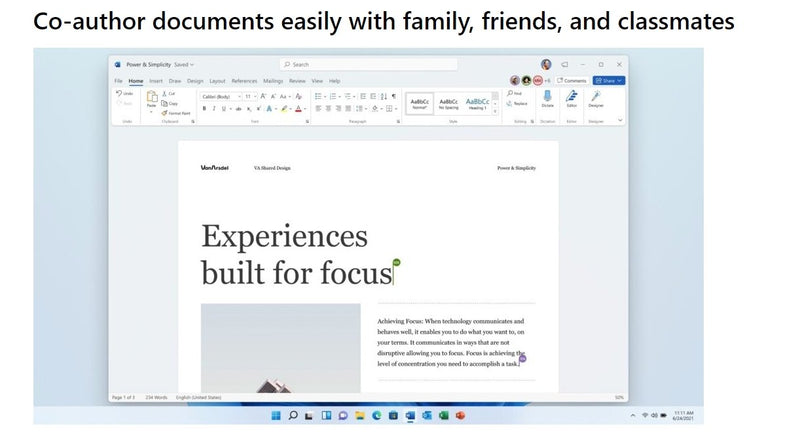Click the Paste clipboard icon

(152, 98)
